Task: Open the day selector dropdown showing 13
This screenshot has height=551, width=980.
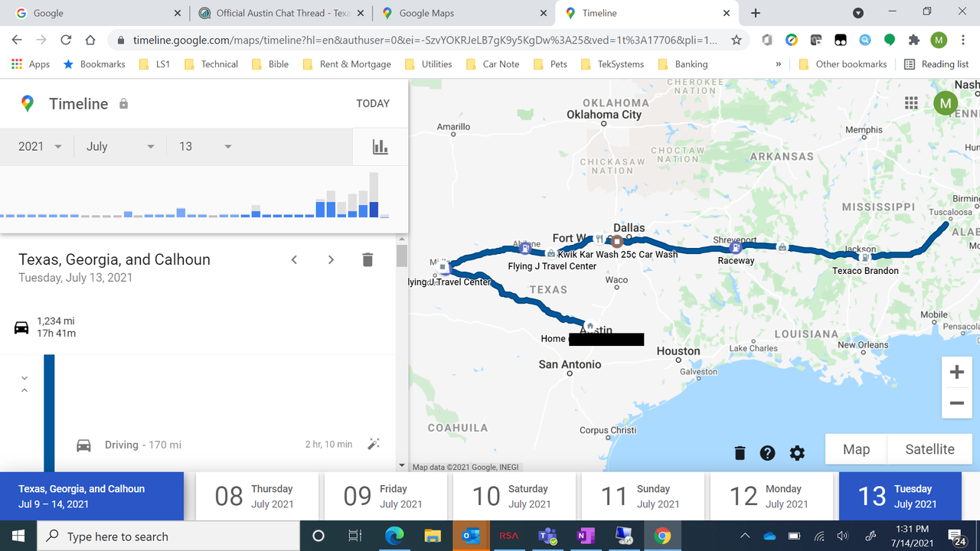Action: coord(204,146)
